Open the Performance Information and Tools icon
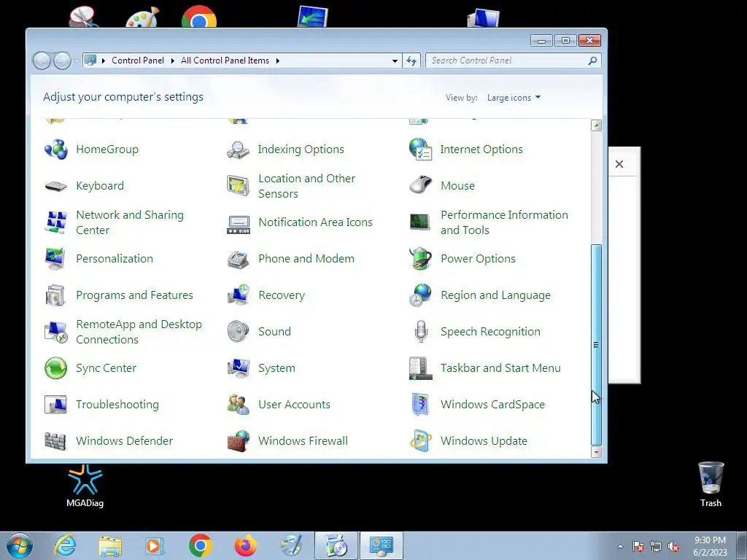This screenshot has height=560, width=747. click(x=420, y=222)
